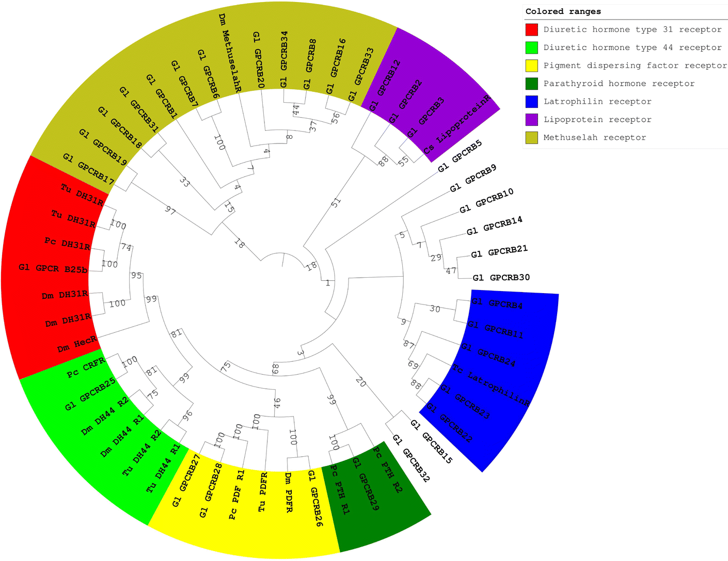Viewport: 728px width, 561px height.
Task: Click the 'Gl GPCRB21' leaf label
Action: (499, 252)
